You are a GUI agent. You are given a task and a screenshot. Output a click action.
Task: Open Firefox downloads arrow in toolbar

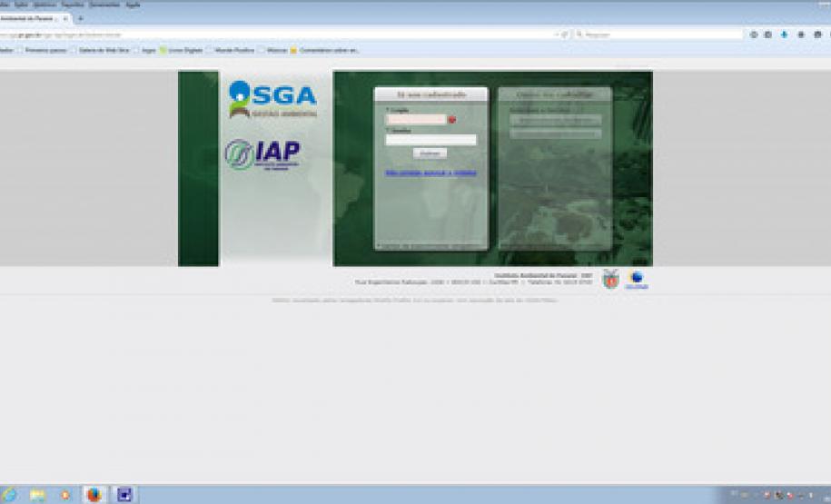coord(784,35)
